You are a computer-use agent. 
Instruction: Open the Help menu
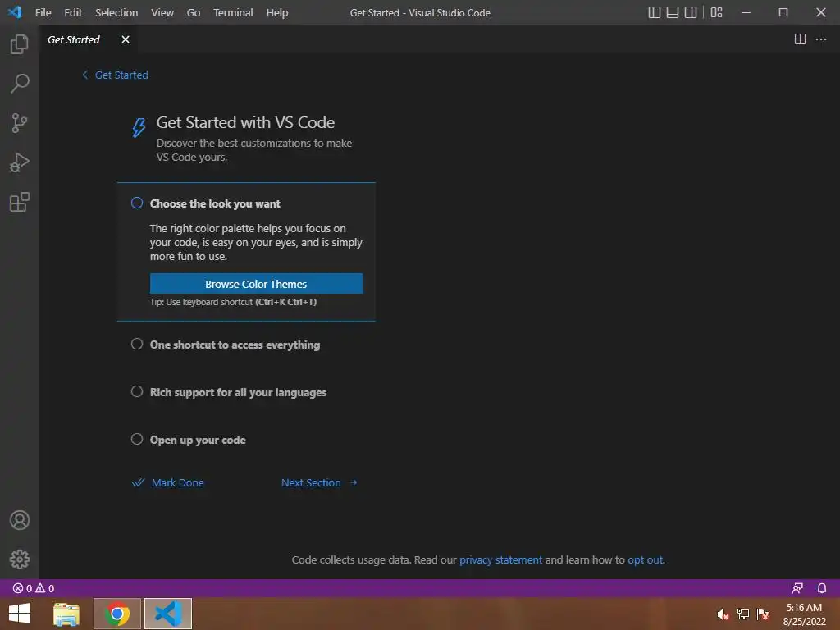277,12
